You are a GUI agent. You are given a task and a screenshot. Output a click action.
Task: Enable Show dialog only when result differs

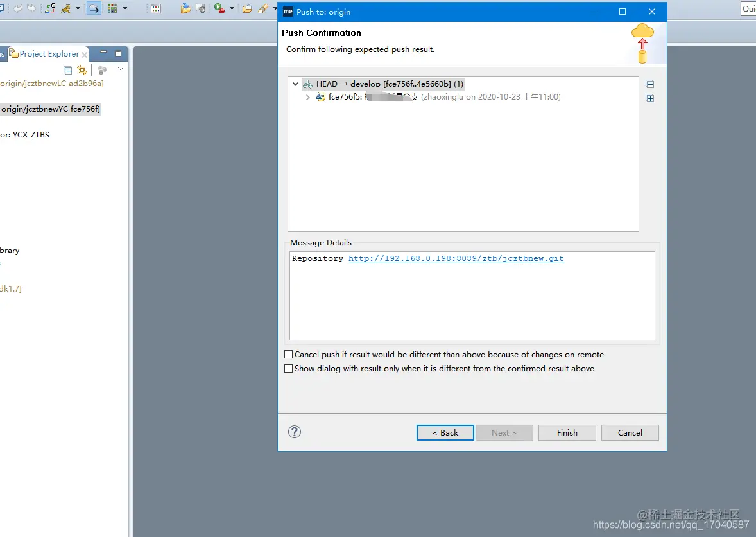[288, 368]
